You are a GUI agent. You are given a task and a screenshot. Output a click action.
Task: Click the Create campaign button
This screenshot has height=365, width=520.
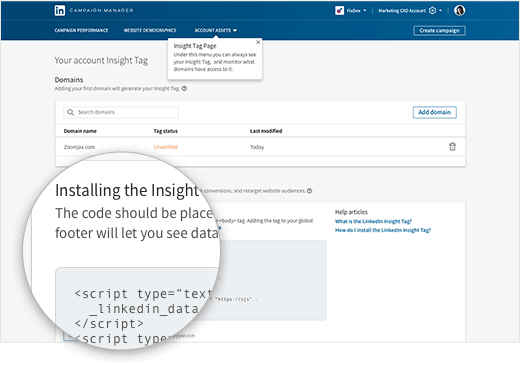coord(439,31)
